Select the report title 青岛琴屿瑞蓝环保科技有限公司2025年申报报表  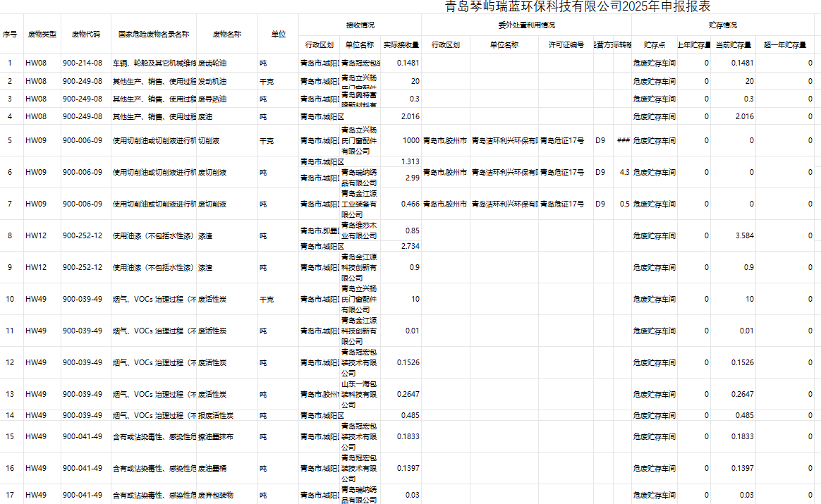(578, 6)
